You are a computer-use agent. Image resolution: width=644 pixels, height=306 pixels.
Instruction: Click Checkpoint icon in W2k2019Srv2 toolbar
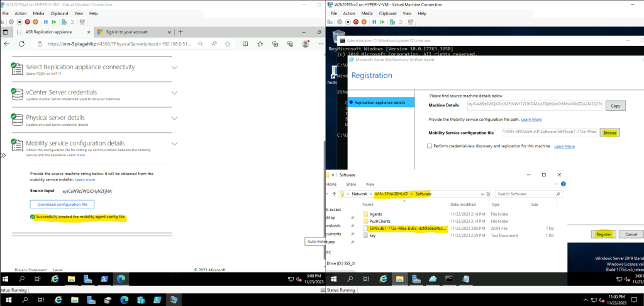pyautogui.click(x=392, y=22)
